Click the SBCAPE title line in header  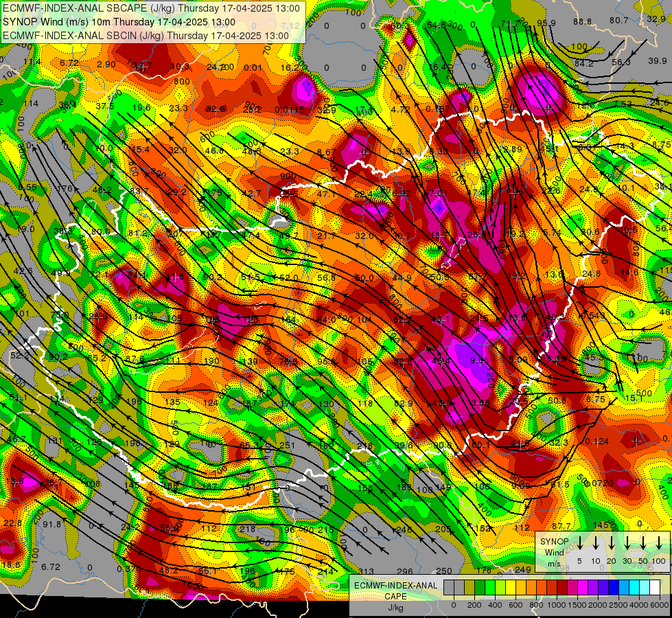coord(151,8)
